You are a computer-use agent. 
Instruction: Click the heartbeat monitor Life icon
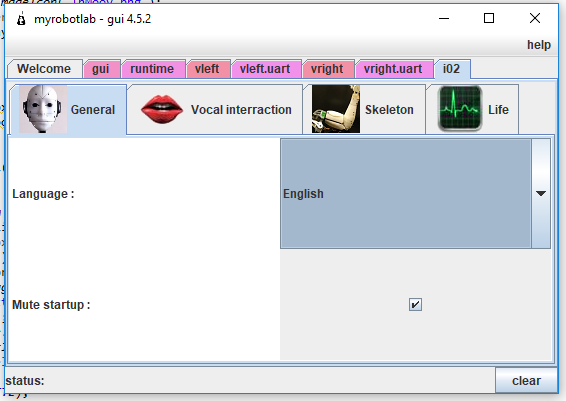click(x=460, y=109)
